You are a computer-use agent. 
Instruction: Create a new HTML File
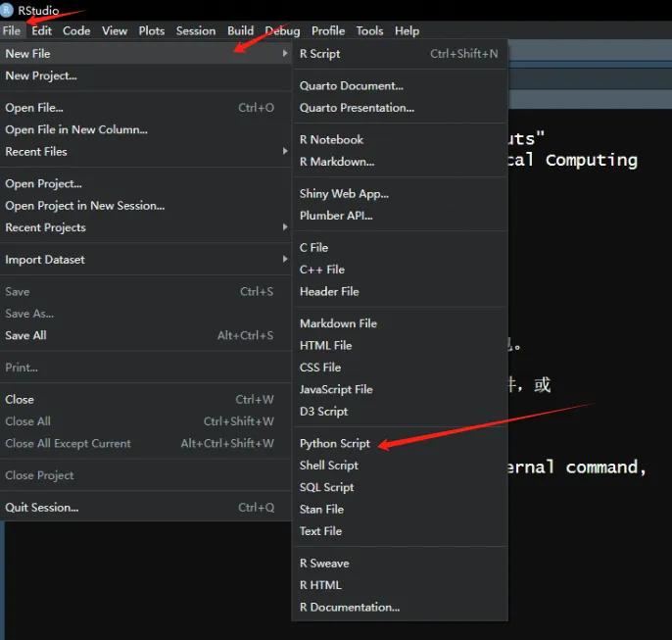coord(400,346)
